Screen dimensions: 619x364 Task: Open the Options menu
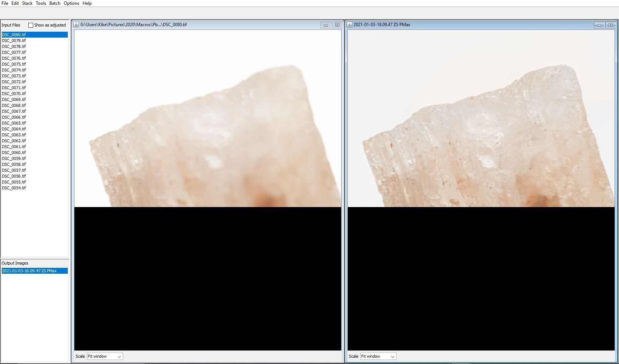pos(71,3)
